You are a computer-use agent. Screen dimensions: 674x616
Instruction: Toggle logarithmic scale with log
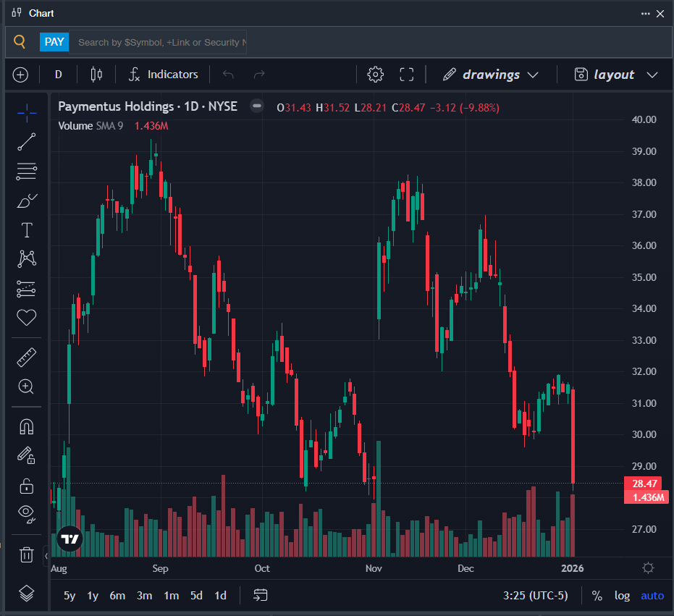tap(622, 596)
